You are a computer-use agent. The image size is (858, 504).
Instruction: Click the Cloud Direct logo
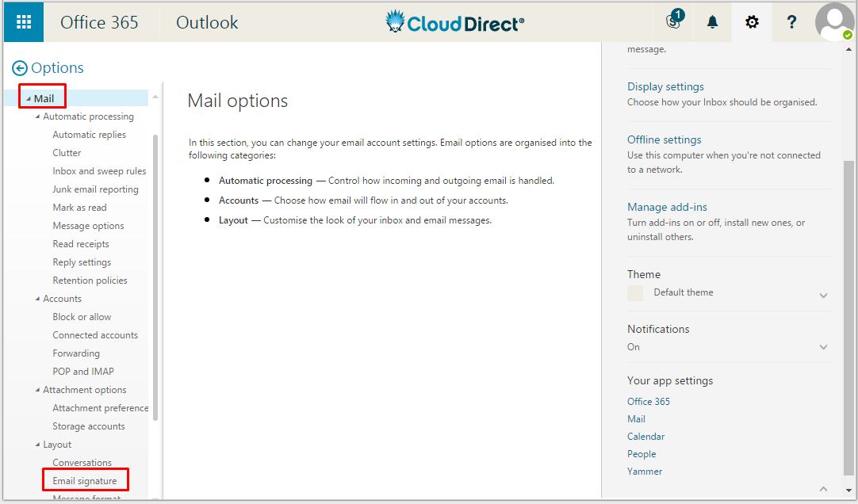pyautogui.click(x=454, y=22)
